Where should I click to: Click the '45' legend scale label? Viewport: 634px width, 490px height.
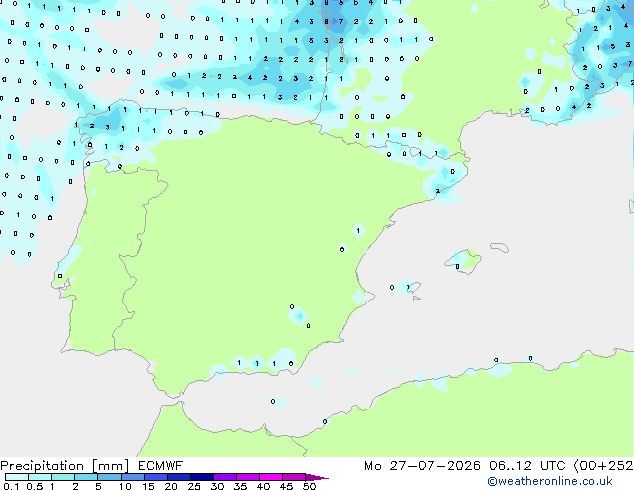(x=286, y=486)
